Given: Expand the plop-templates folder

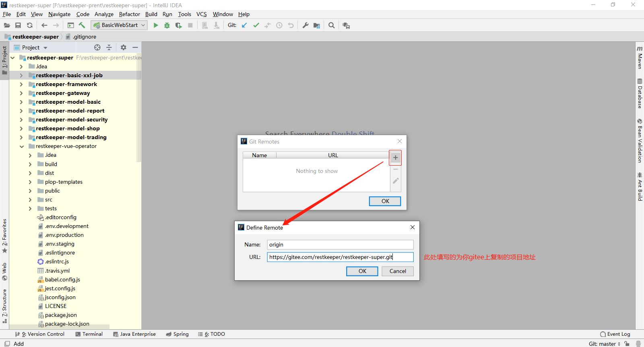Looking at the screenshot, I should 30,182.
